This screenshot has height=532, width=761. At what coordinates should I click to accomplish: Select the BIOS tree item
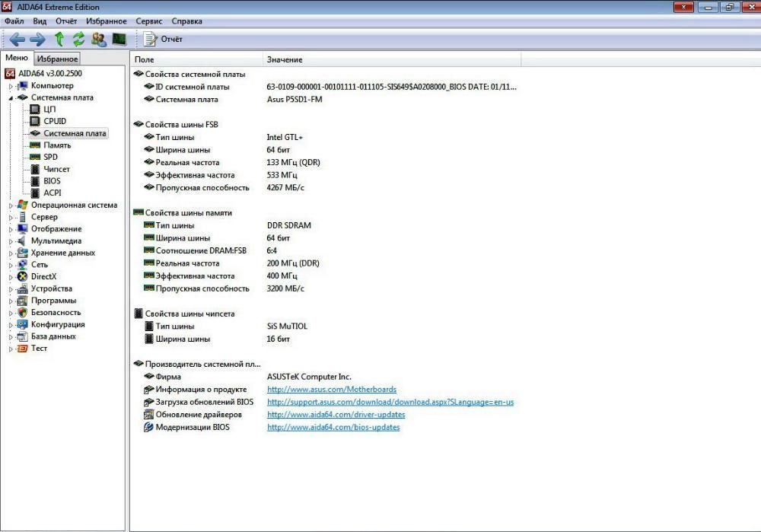pos(52,180)
